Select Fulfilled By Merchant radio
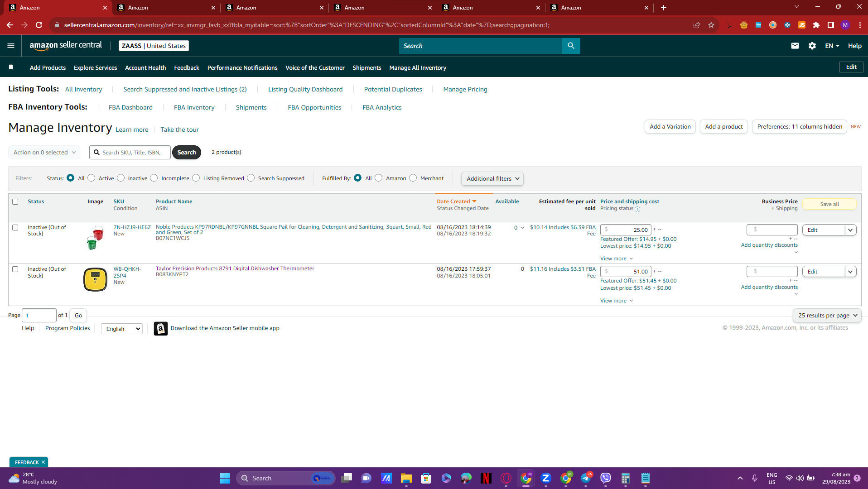Viewport: 868px width, 489px height. [413, 178]
